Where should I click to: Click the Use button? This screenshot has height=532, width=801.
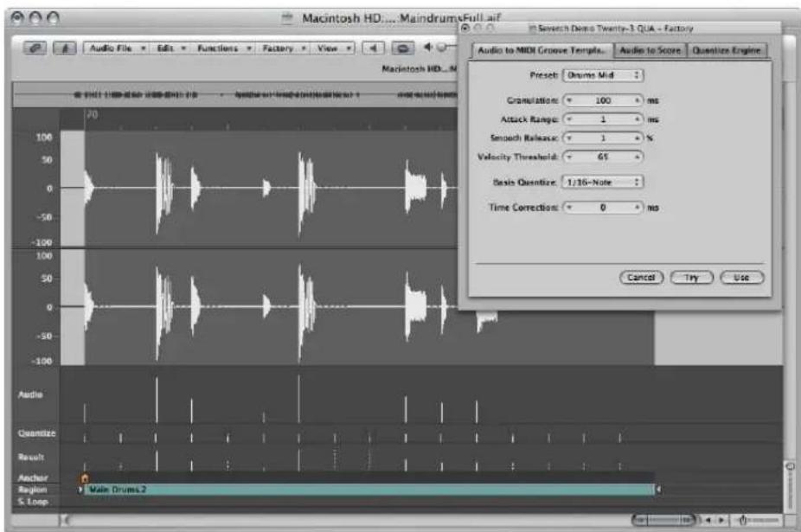coord(741,278)
